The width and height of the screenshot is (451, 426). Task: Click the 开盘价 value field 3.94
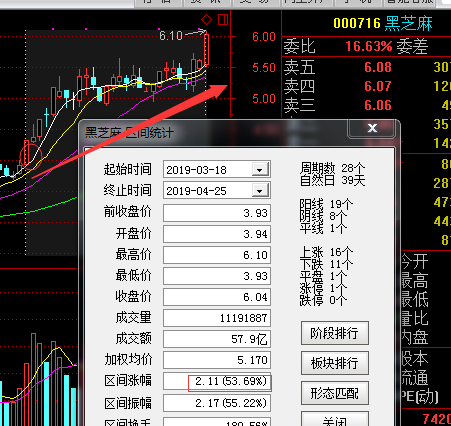click(x=217, y=234)
